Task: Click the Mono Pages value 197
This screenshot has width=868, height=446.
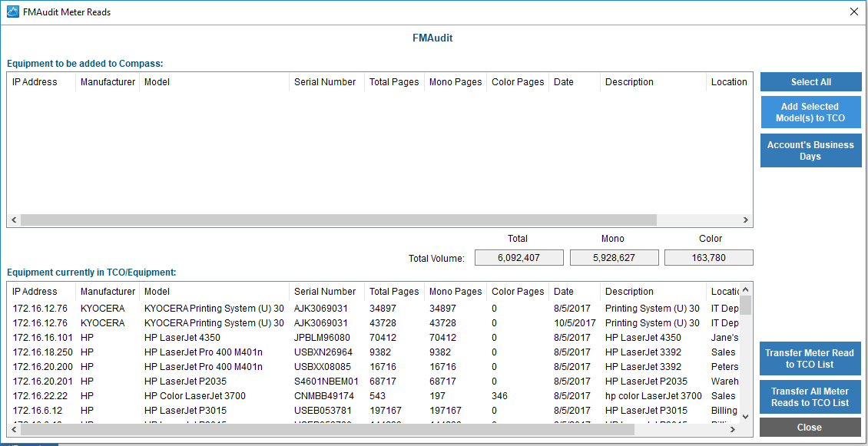Action: pyautogui.click(x=437, y=396)
